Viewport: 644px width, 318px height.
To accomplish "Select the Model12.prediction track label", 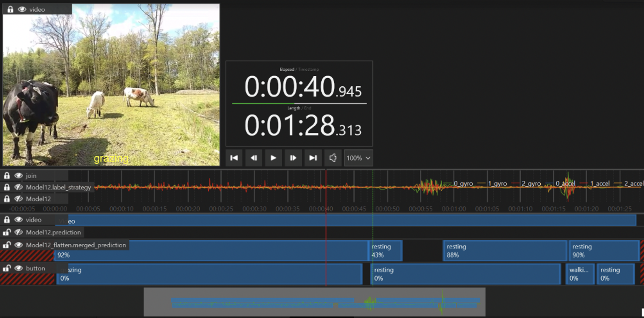I will [x=53, y=232].
